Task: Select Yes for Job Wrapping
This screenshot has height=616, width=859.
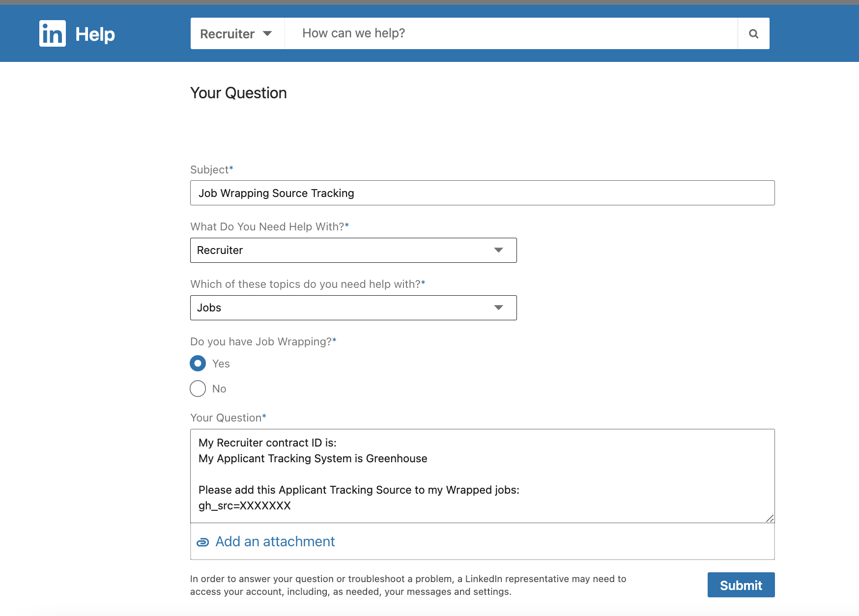Action: click(x=198, y=364)
